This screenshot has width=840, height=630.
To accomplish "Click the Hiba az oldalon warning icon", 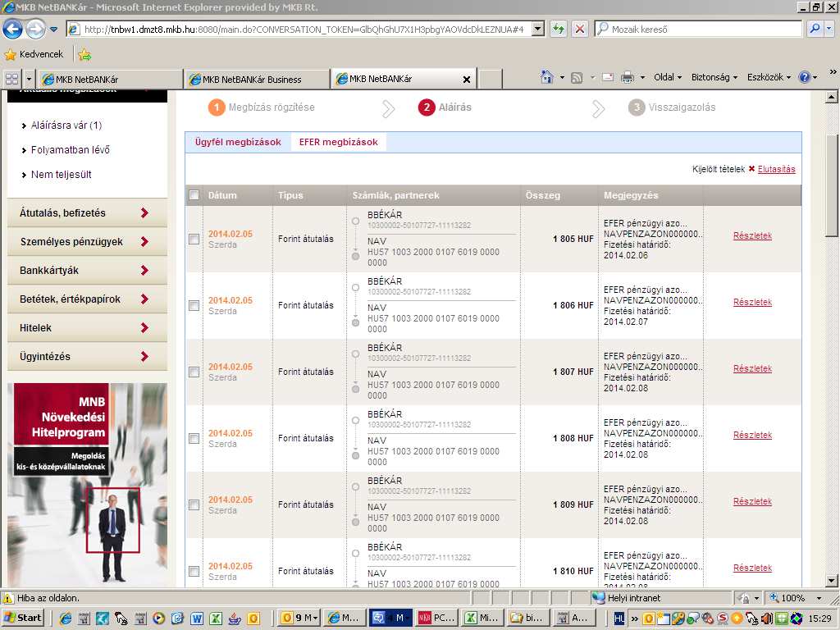I will [x=8, y=598].
